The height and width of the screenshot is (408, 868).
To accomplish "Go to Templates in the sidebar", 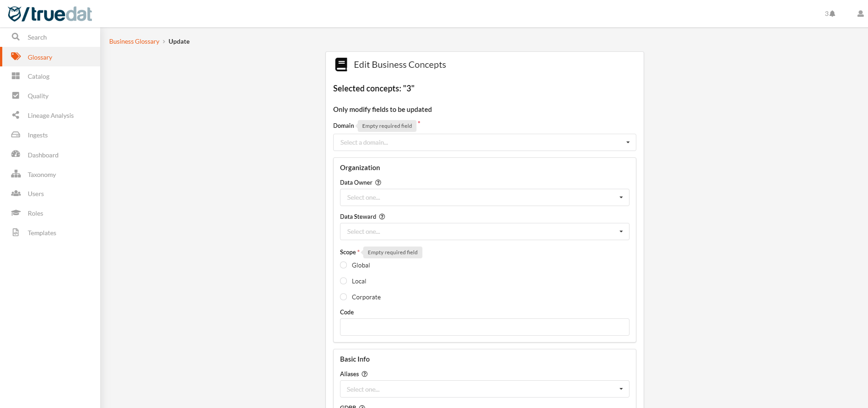I will click(x=42, y=233).
